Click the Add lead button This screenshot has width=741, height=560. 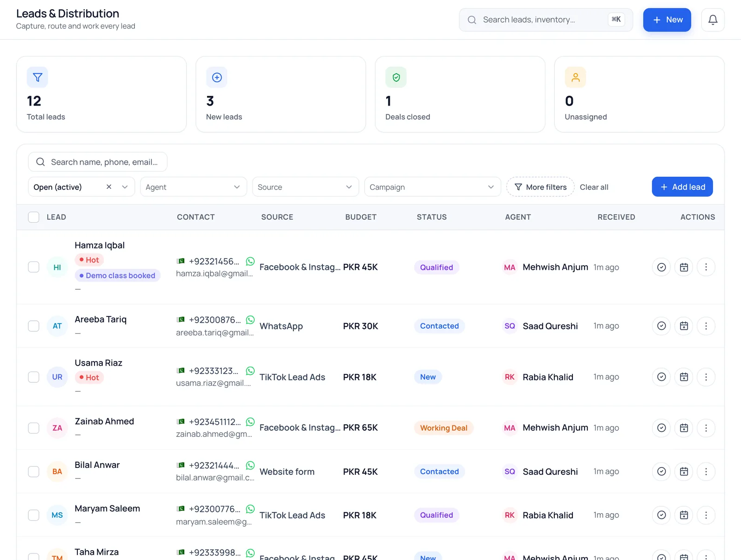tap(682, 187)
